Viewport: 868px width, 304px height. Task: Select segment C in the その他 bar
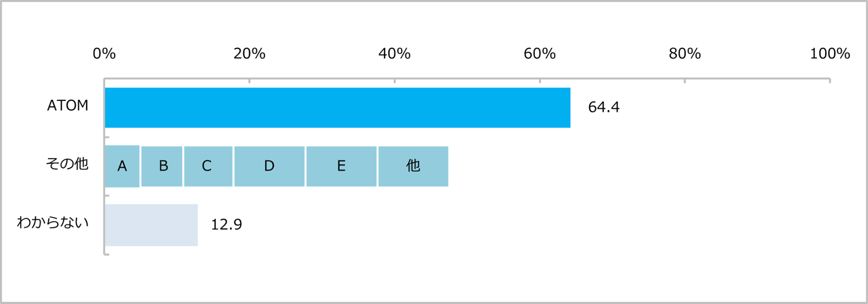[208, 166]
